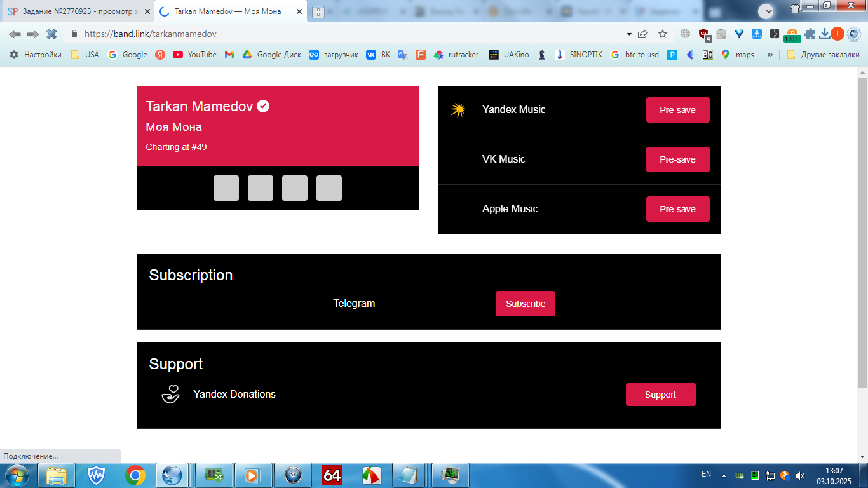This screenshot has height=488, width=868.
Task: Open the address bar dropdown arrow
Action: pyautogui.click(x=629, y=34)
